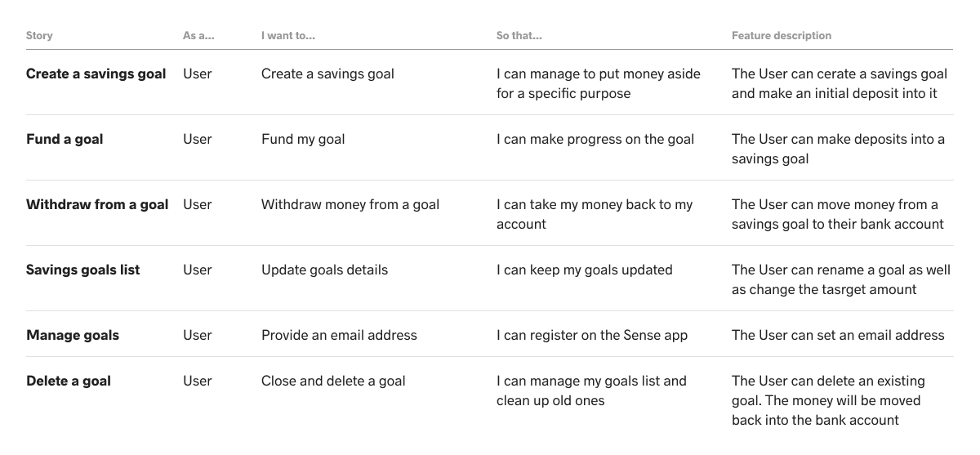Click the Feature description column header
980x455 pixels.
[782, 36]
